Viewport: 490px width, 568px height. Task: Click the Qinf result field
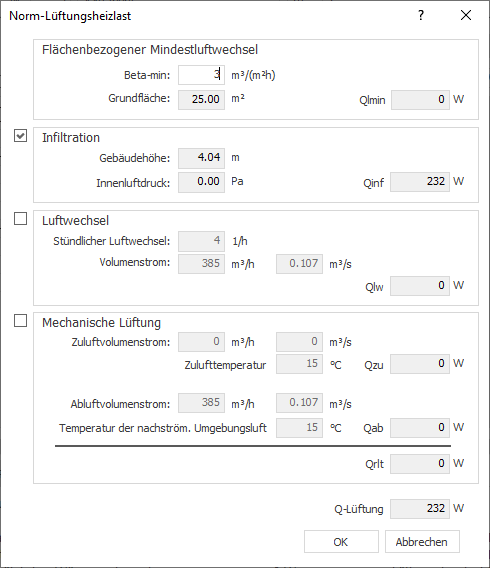420,182
